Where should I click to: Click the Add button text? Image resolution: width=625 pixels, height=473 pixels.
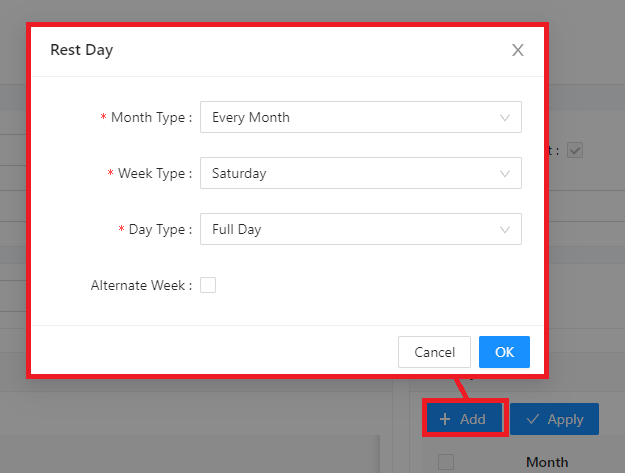473,419
